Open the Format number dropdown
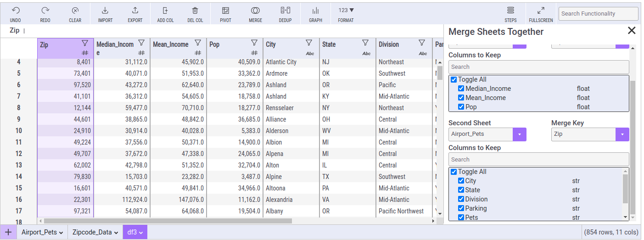Viewport: 644px width, 240px height. (346, 11)
